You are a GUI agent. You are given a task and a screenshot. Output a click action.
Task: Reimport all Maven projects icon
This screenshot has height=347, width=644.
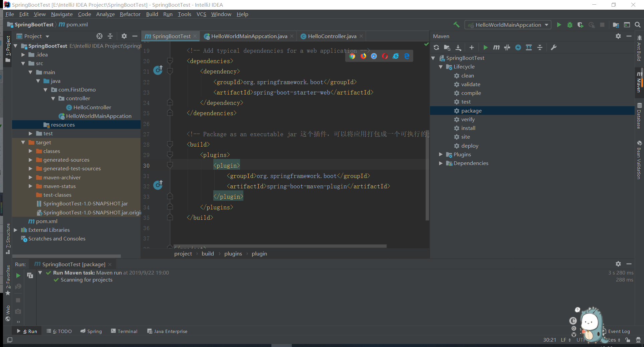(x=436, y=47)
